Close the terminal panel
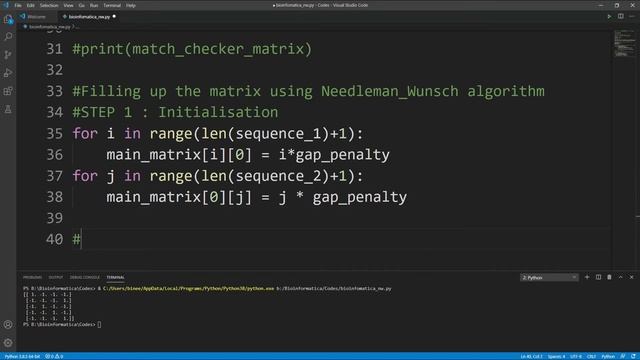The width and height of the screenshot is (640, 360). tap(631, 277)
